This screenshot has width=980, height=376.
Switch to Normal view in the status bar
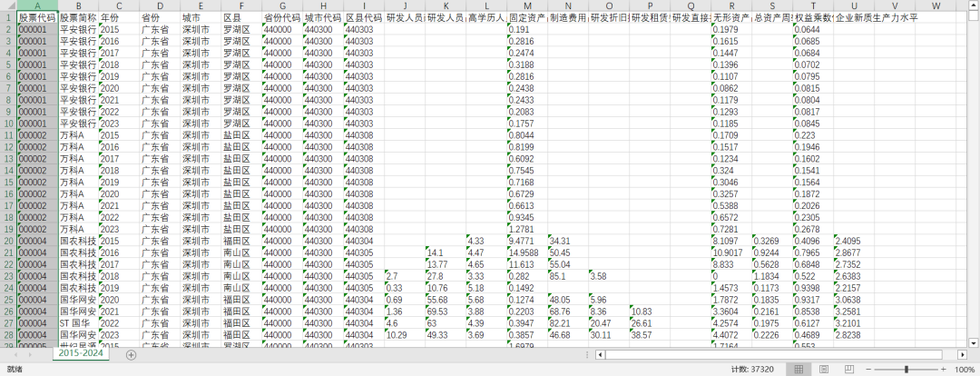pos(799,370)
